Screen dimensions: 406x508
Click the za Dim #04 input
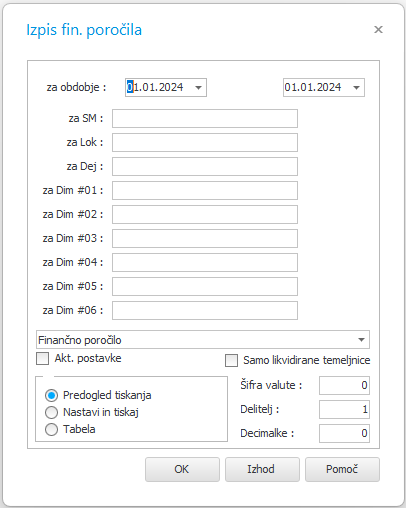205,262
